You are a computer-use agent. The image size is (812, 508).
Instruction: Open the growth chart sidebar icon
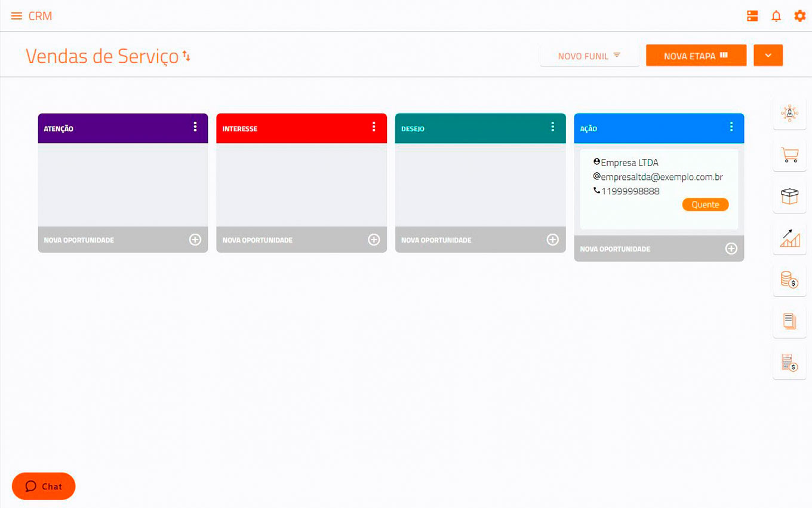[x=789, y=238]
